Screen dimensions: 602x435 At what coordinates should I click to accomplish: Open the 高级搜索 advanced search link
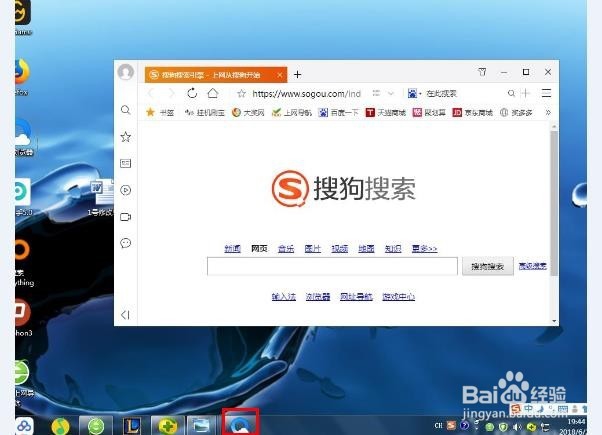tap(533, 266)
